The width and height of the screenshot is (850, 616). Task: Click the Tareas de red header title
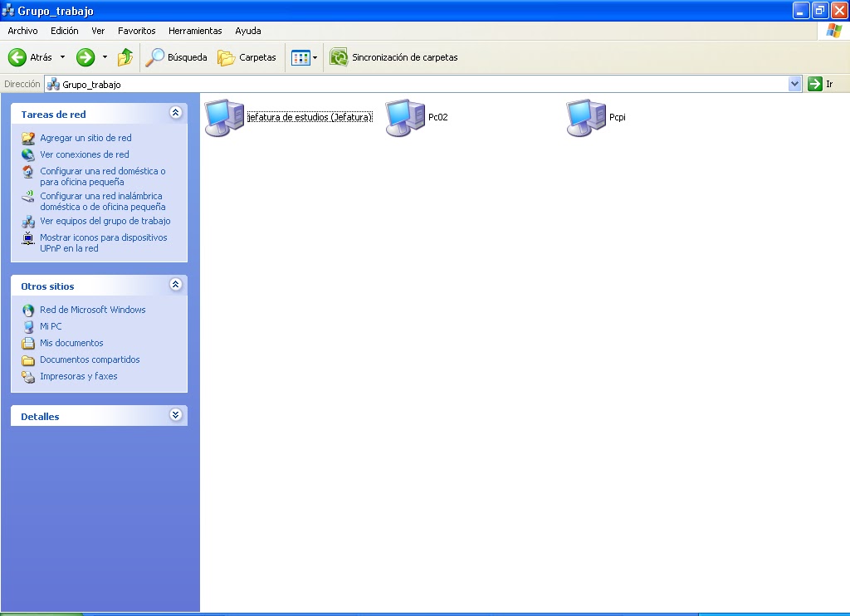click(54, 115)
